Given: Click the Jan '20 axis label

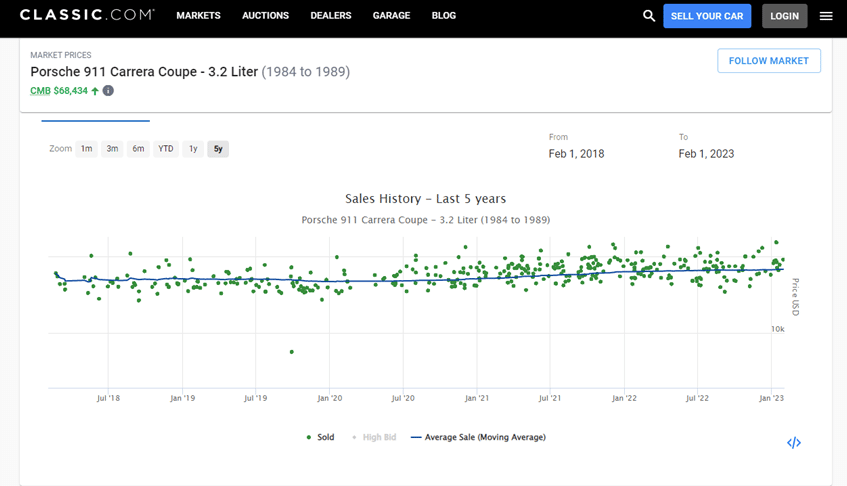Looking at the screenshot, I should click(x=330, y=398).
